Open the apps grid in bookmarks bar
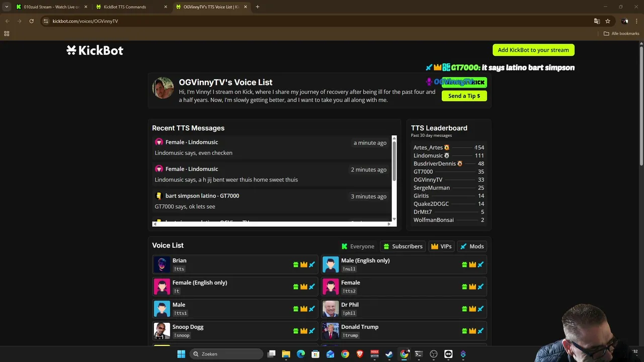Image resolution: width=644 pixels, height=362 pixels. coord(7,34)
